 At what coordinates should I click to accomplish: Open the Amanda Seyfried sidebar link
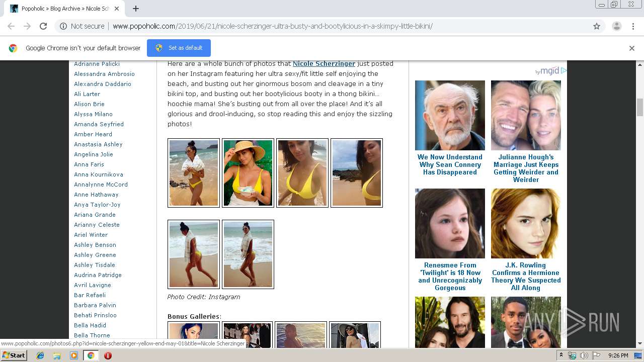point(99,124)
